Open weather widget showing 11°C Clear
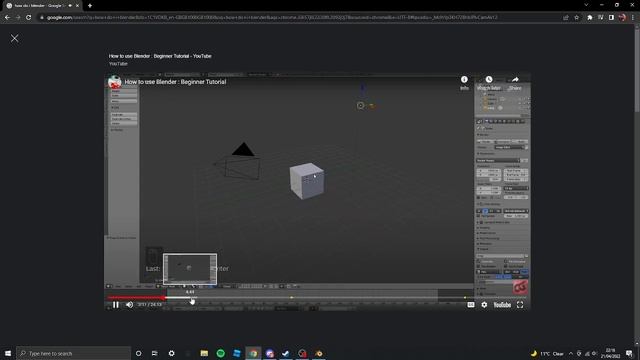 click(x=547, y=353)
